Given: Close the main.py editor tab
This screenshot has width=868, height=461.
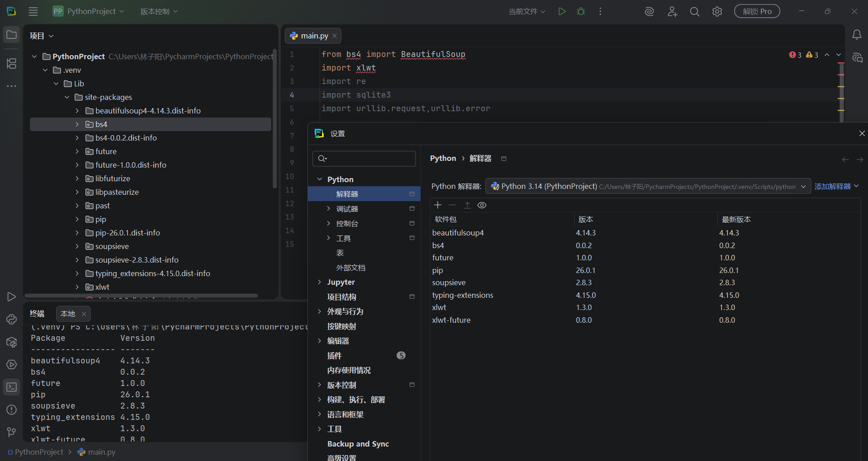Looking at the screenshot, I should (335, 36).
